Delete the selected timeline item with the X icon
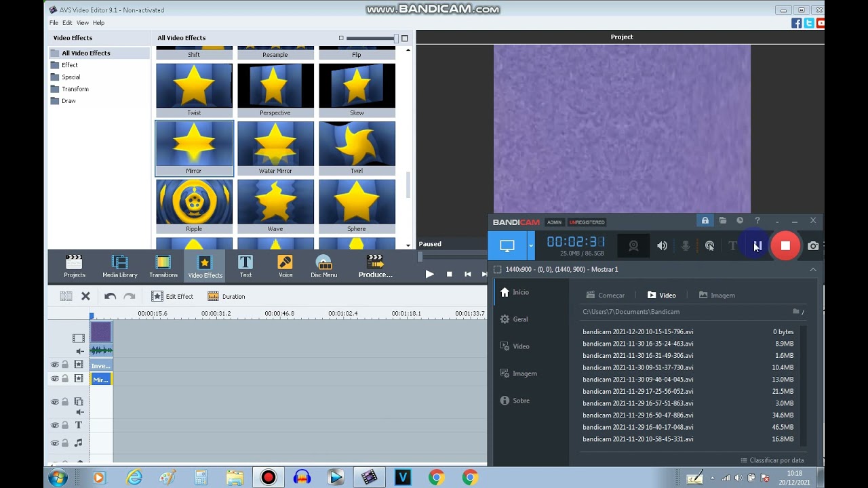 [85, 296]
